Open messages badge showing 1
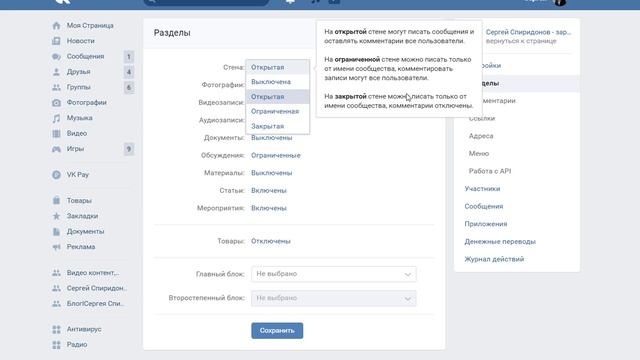 [x=129, y=57]
